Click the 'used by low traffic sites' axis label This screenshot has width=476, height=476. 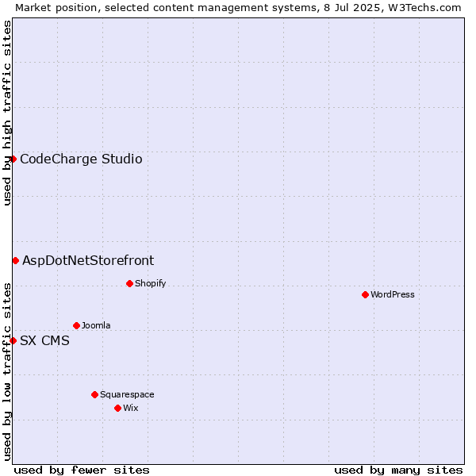(x=6, y=372)
